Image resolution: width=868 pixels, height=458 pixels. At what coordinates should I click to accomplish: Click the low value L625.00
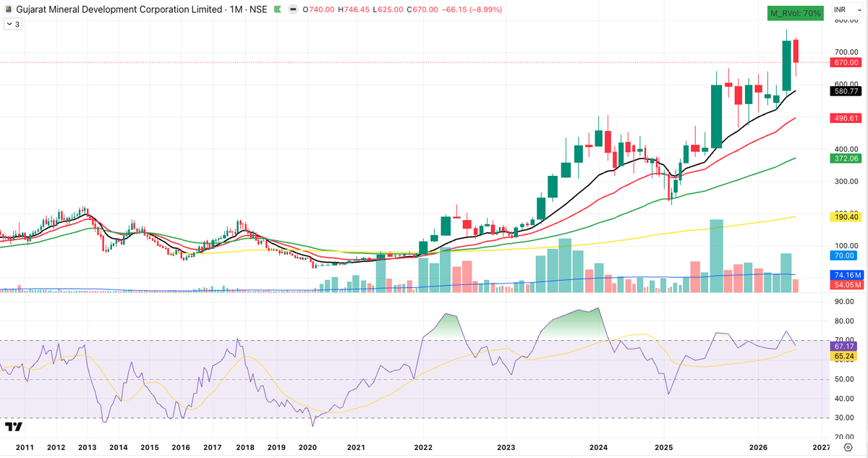tap(387, 9)
